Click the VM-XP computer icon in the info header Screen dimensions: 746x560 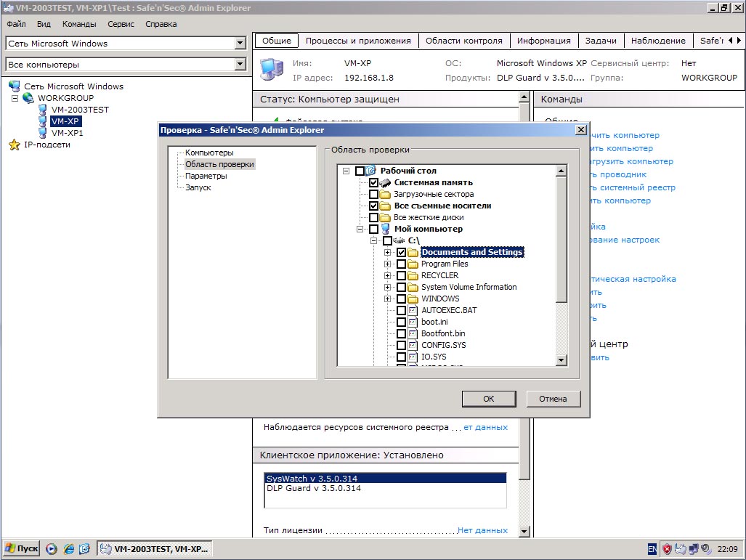click(272, 70)
